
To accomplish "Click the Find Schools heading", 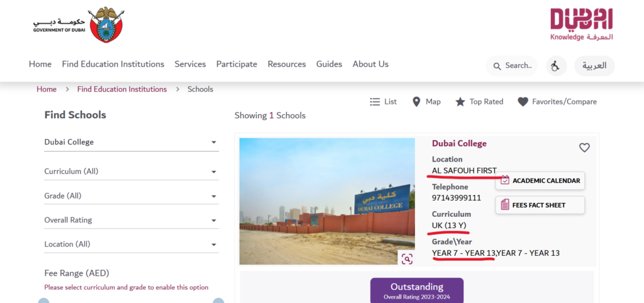I will pyautogui.click(x=75, y=115).
